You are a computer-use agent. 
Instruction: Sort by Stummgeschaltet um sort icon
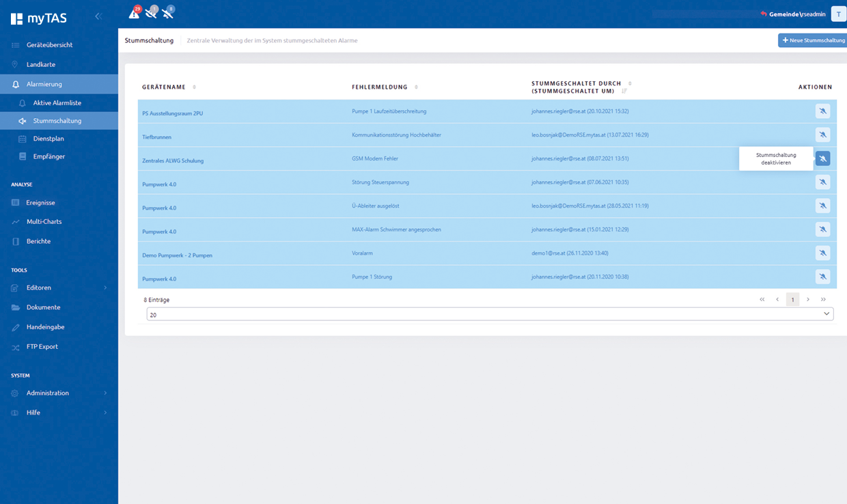pyautogui.click(x=624, y=91)
